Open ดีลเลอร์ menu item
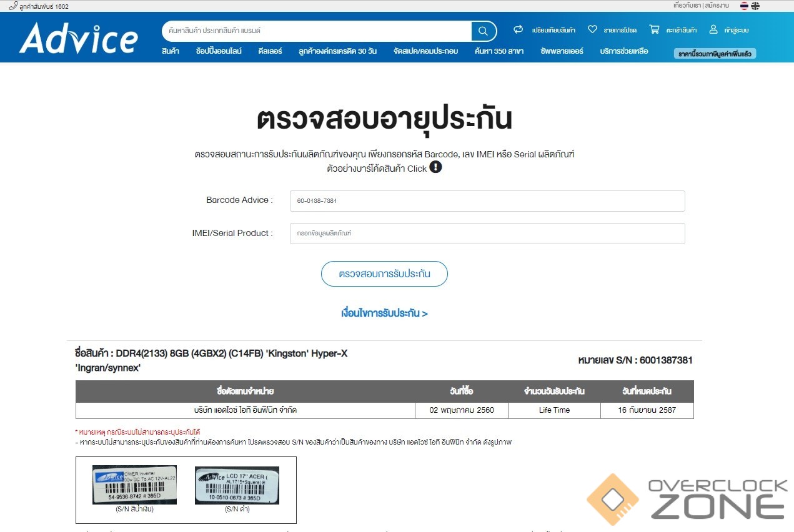The image size is (794, 532). (x=270, y=51)
